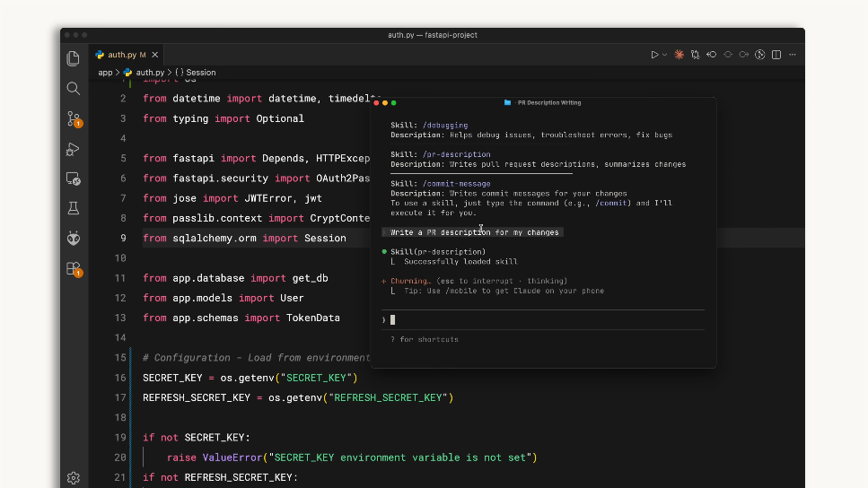
Task: Click /pr-description skill command
Action: tap(456, 154)
